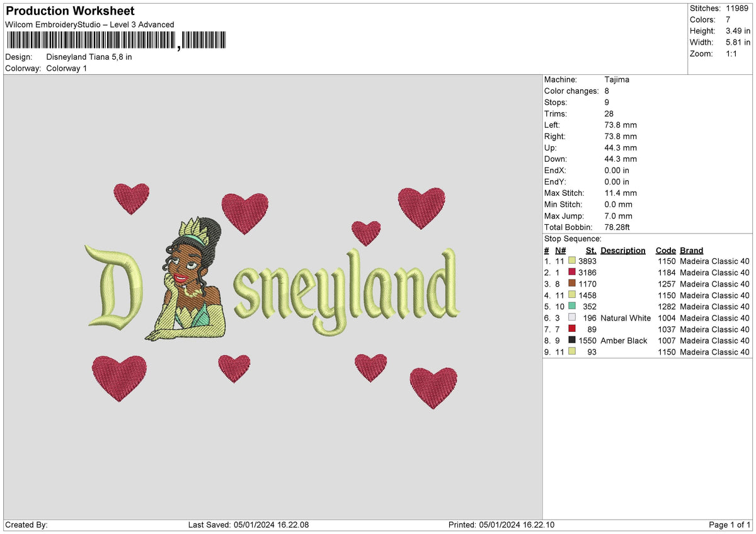This screenshot has width=756, height=534.
Task: Click stitch count "1170" in stop row 3
Action: (587, 284)
